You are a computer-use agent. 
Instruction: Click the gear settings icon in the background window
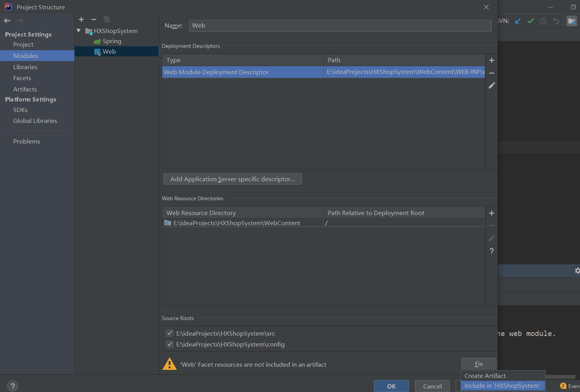point(577,271)
